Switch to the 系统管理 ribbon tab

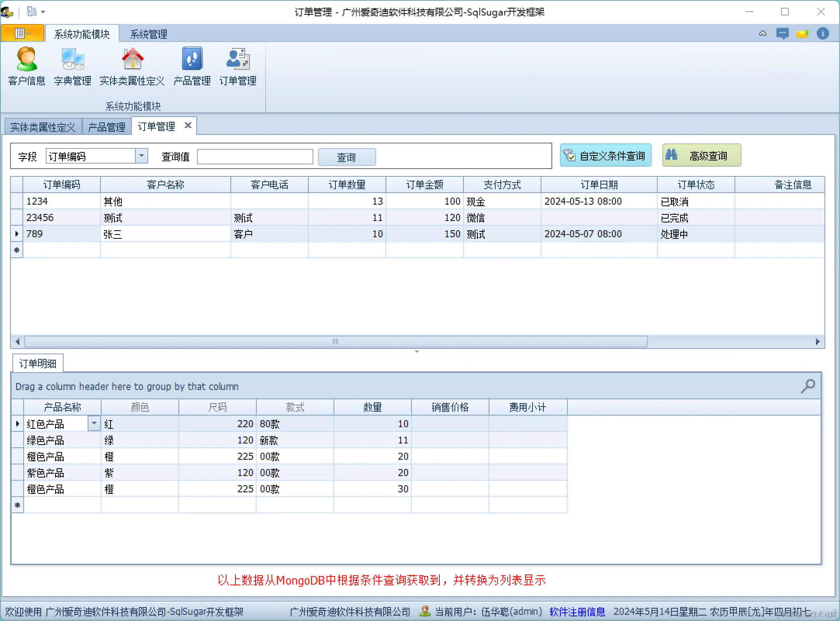click(149, 34)
